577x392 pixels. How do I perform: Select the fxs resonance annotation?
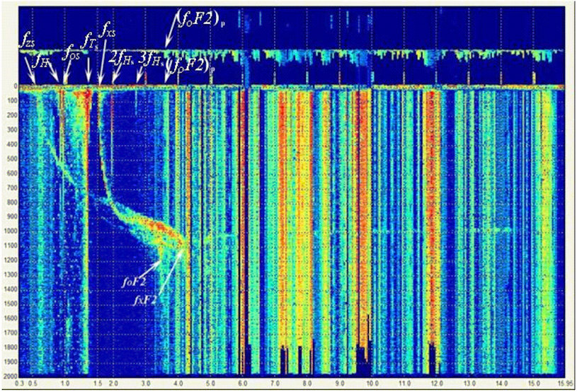tap(108, 29)
